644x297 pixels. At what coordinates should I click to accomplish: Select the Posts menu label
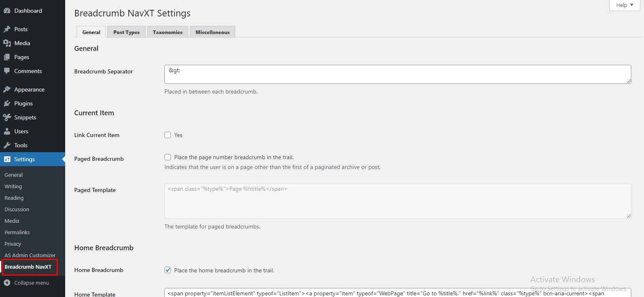[x=21, y=29]
